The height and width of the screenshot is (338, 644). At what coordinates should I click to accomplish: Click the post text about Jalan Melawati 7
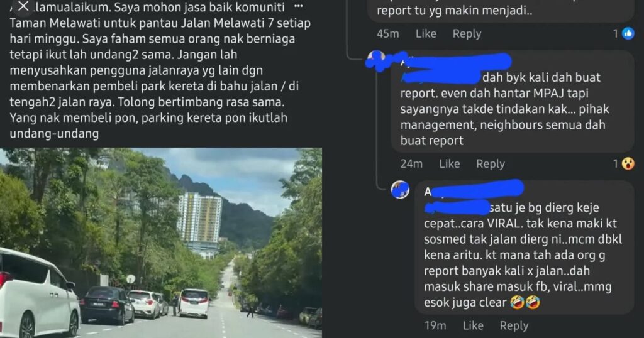point(160,70)
